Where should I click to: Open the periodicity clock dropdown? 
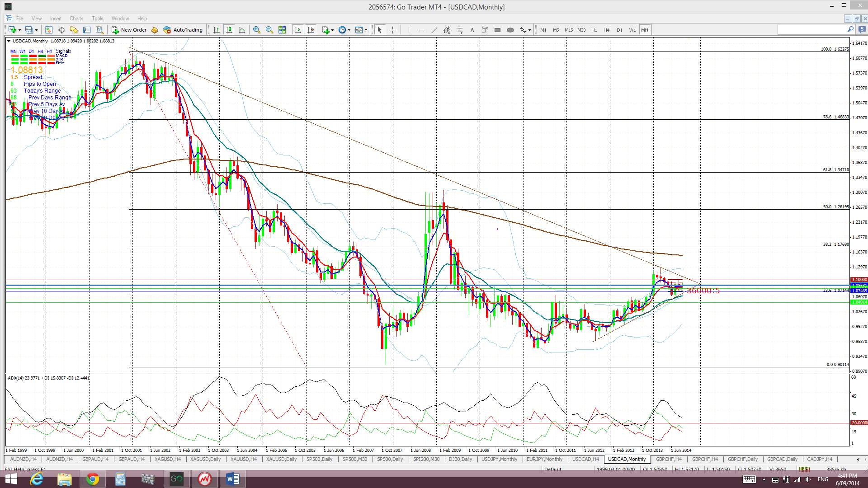tap(349, 30)
